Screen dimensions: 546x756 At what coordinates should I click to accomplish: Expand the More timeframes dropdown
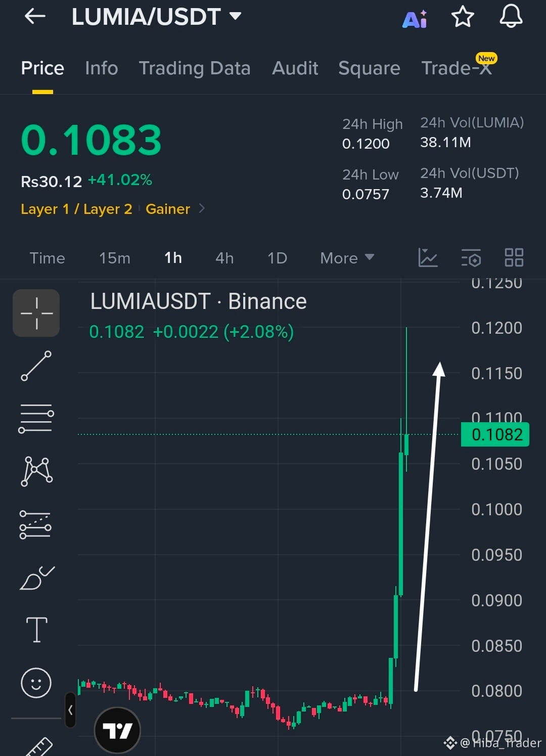[347, 258]
